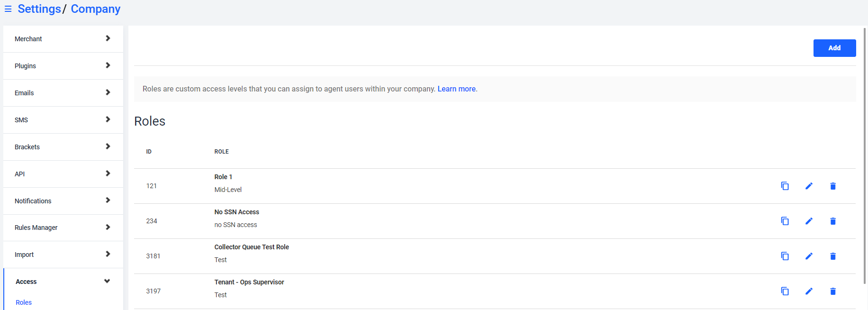Copy the Collector Queue Test Role
This screenshot has height=310, width=868.
(785, 256)
